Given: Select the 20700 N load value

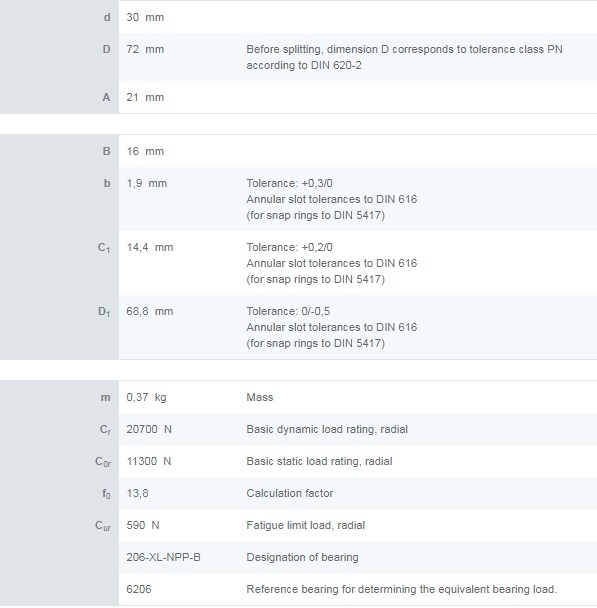Looking at the screenshot, I should tap(149, 429).
